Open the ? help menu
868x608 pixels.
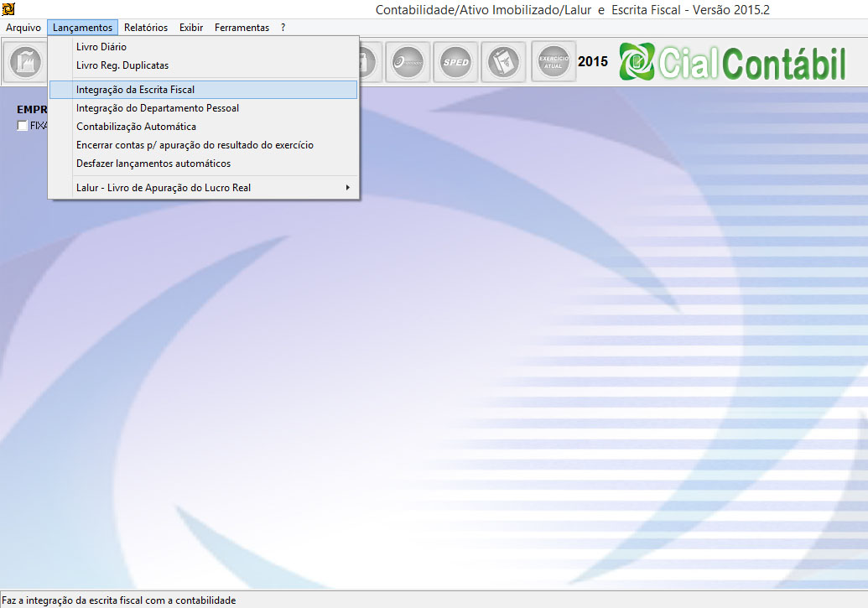click(x=283, y=28)
